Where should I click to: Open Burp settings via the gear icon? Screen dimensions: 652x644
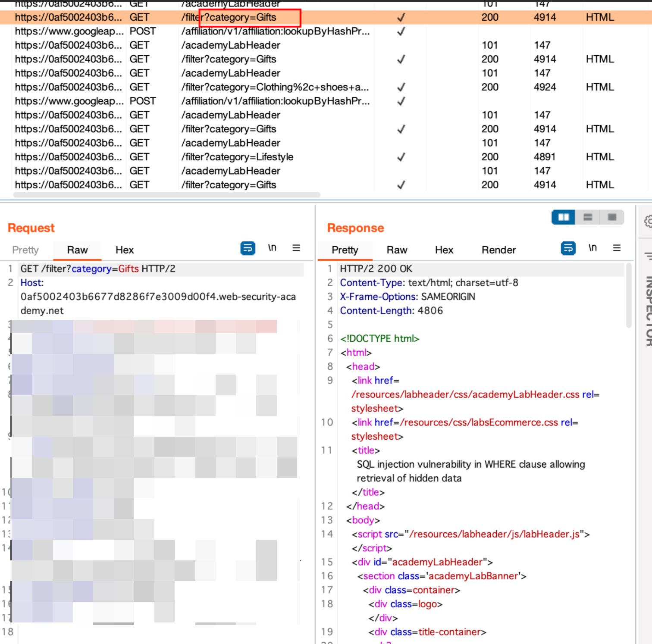point(647,221)
